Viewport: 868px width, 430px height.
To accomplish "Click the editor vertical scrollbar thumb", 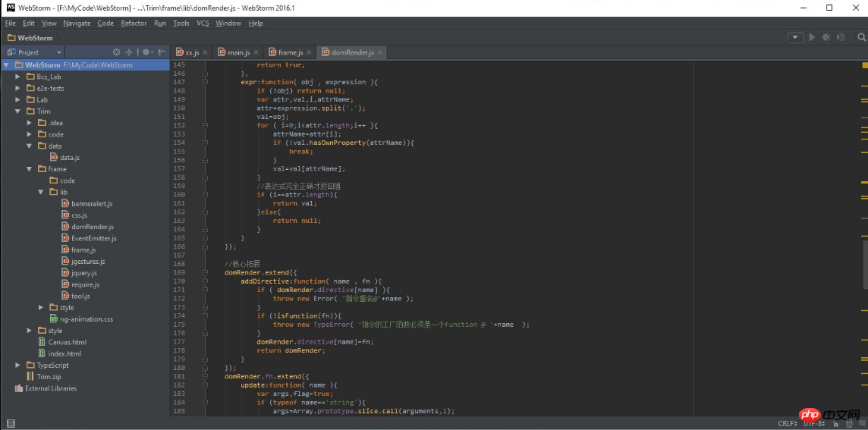I will tap(866, 265).
